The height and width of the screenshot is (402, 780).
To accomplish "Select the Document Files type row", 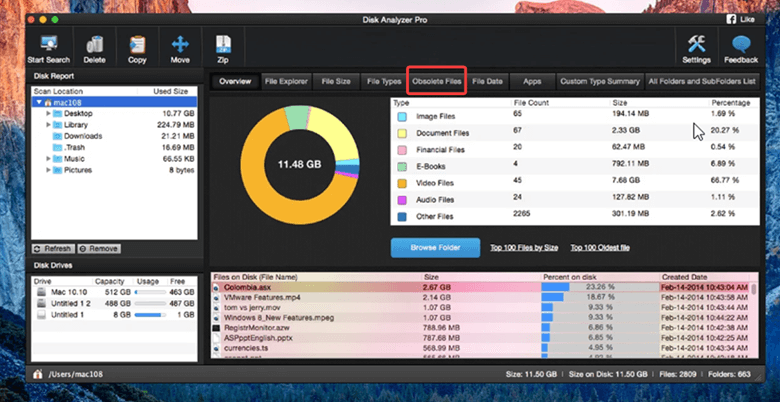I will coord(575,133).
